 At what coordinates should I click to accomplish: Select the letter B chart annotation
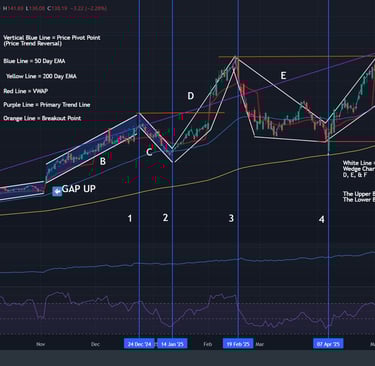point(103,161)
